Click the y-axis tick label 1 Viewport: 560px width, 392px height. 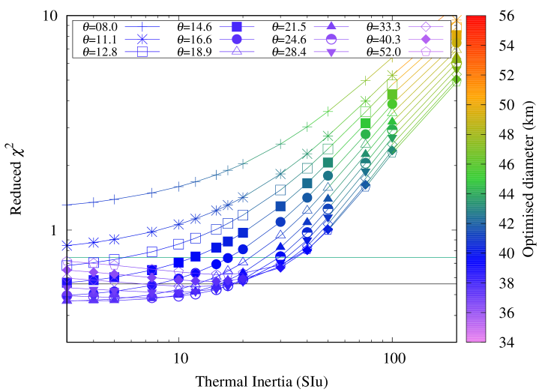click(x=53, y=230)
